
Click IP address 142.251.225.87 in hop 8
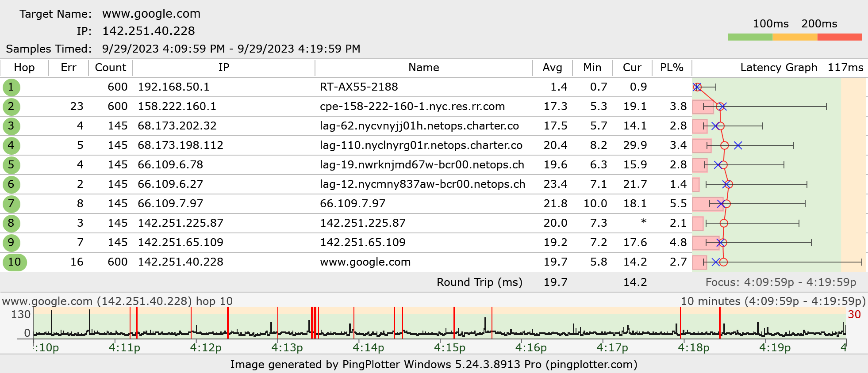point(181,223)
